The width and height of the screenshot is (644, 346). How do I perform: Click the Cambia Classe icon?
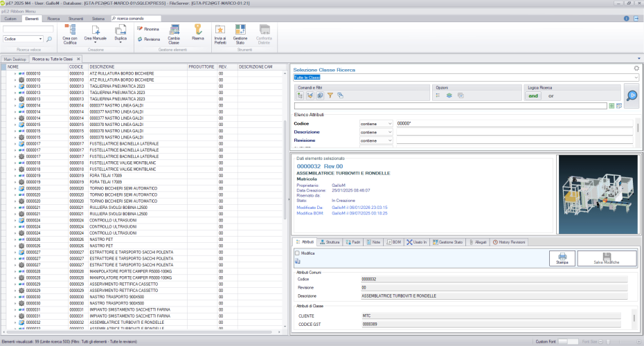point(175,30)
